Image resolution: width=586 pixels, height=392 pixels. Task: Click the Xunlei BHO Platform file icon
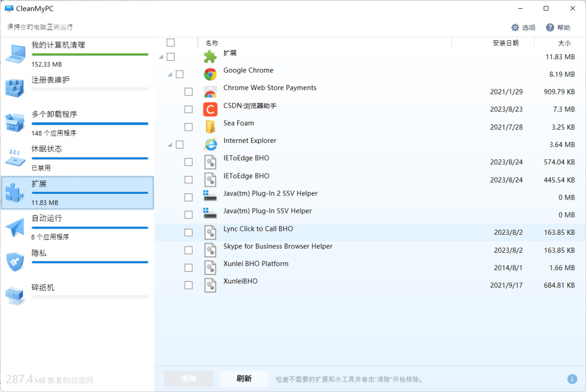click(x=210, y=267)
